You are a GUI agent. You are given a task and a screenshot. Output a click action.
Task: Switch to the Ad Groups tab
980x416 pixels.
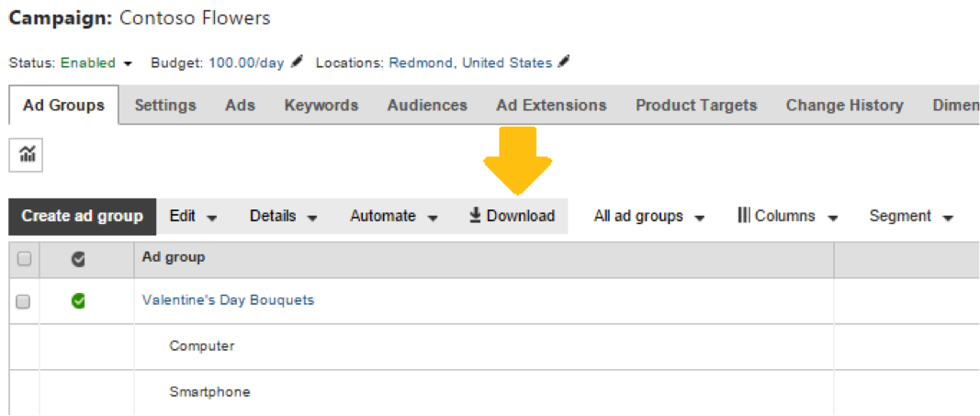[x=63, y=106]
